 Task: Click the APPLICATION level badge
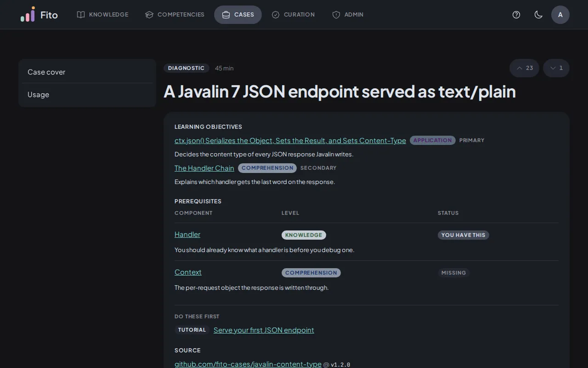coord(433,140)
